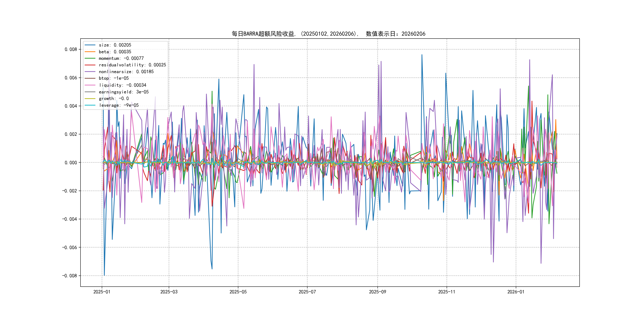Viewport: 644px width, 322px height.
Task: Select the 'residualvolatility: 0.00025' legend entry
Action: click(132, 65)
